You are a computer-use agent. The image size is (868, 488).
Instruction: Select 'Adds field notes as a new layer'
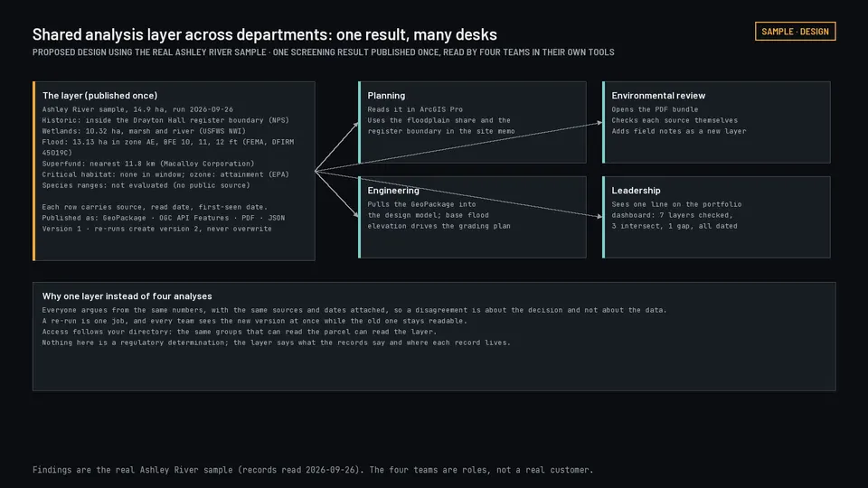[679, 131]
